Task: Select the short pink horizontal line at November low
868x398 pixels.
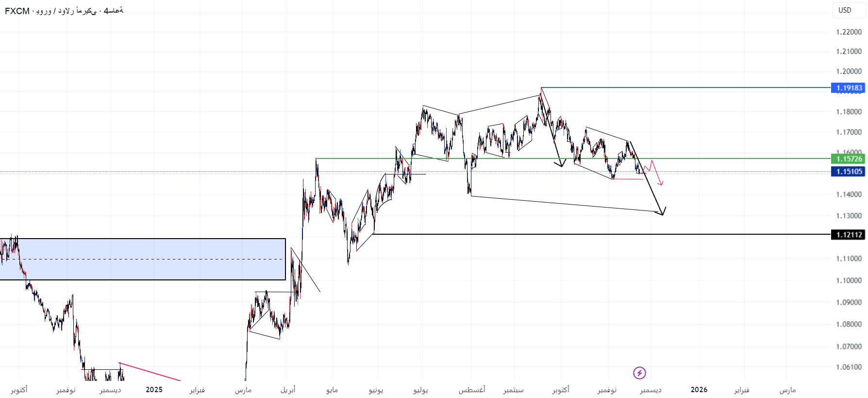Action: [x=629, y=179]
